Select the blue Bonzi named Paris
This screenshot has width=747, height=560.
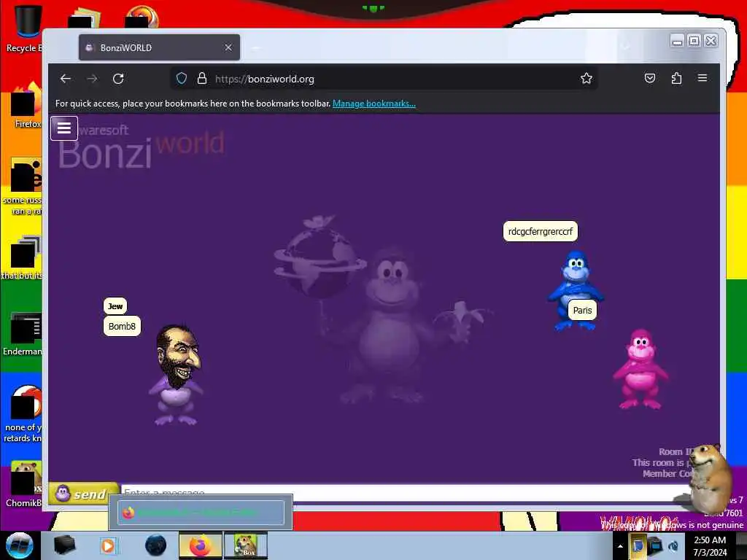point(576,290)
